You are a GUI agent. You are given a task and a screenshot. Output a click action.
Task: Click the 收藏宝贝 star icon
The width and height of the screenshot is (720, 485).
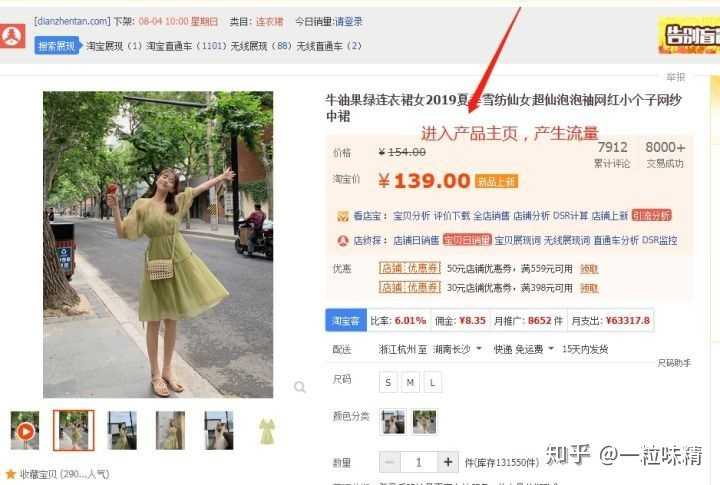[10, 474]
